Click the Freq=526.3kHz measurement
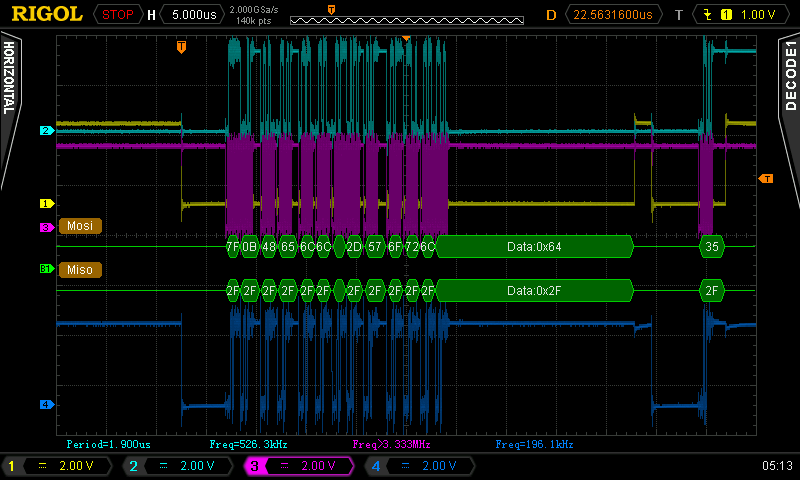 pos(248,444)
